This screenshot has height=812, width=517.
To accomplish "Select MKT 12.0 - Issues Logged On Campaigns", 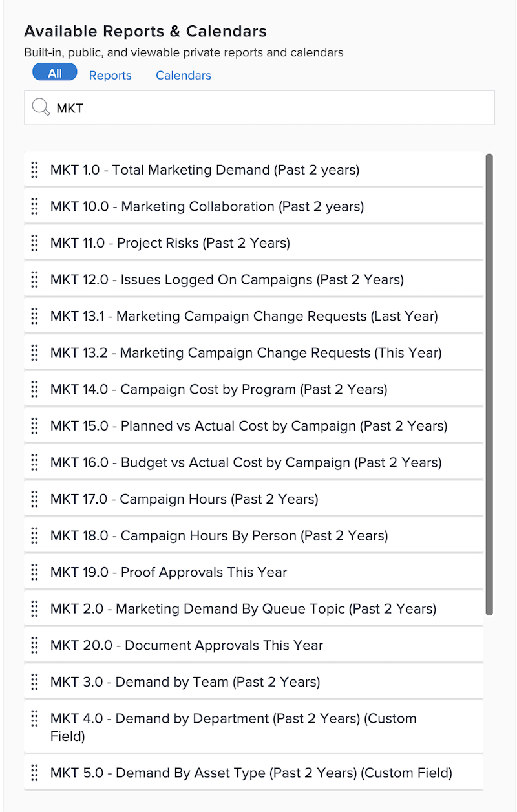I will coord(226,279).
